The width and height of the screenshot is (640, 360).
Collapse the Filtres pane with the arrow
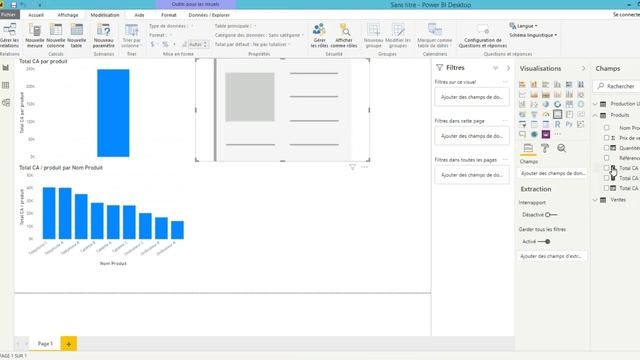tap(508, 68)
